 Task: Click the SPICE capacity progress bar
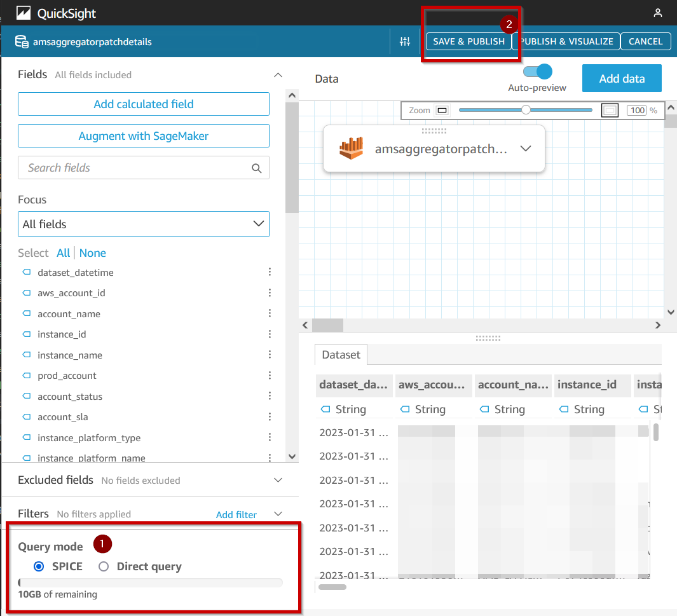(x=150, y=583)
